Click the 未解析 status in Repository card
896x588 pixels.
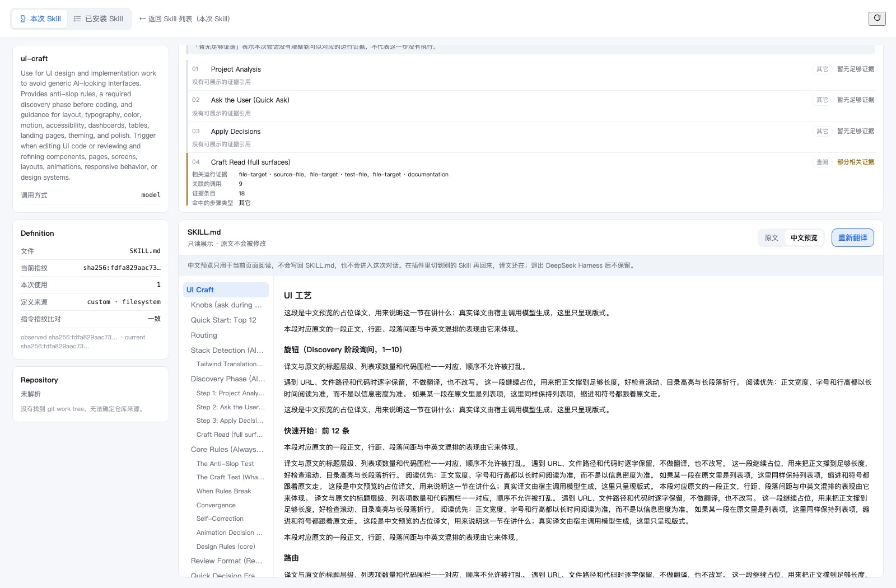[x=31, y=394]
